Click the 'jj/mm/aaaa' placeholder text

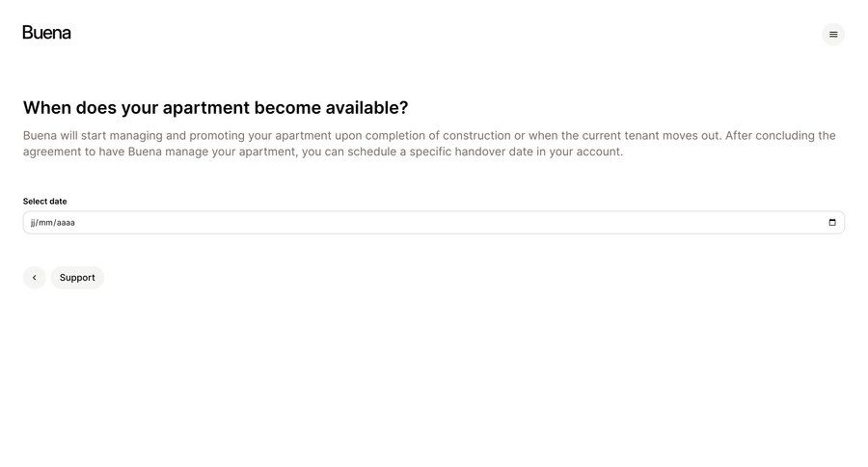53,223
